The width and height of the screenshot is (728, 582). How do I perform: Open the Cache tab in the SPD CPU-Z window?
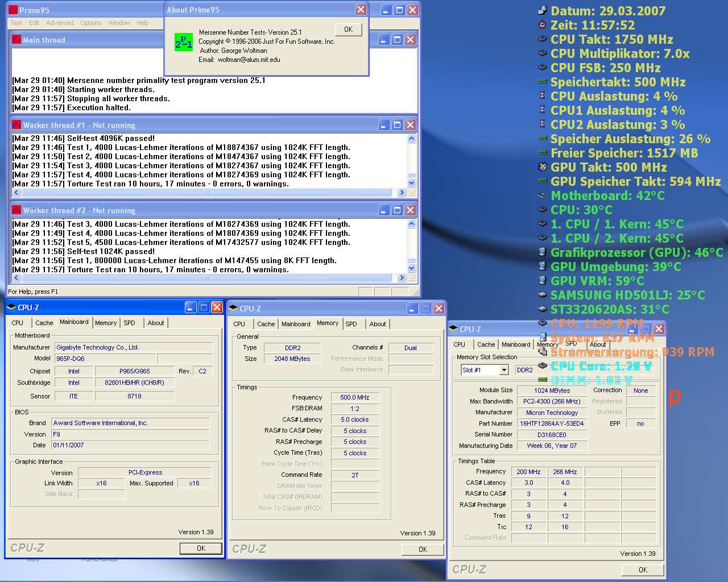486,344
